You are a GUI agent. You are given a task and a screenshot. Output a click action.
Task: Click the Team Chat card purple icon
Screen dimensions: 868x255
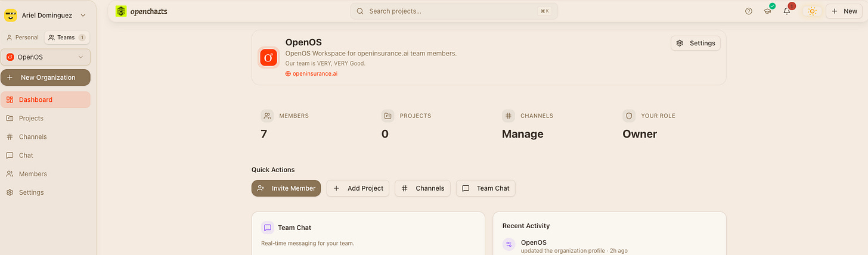pyautogui.click(x=268, y=228)
